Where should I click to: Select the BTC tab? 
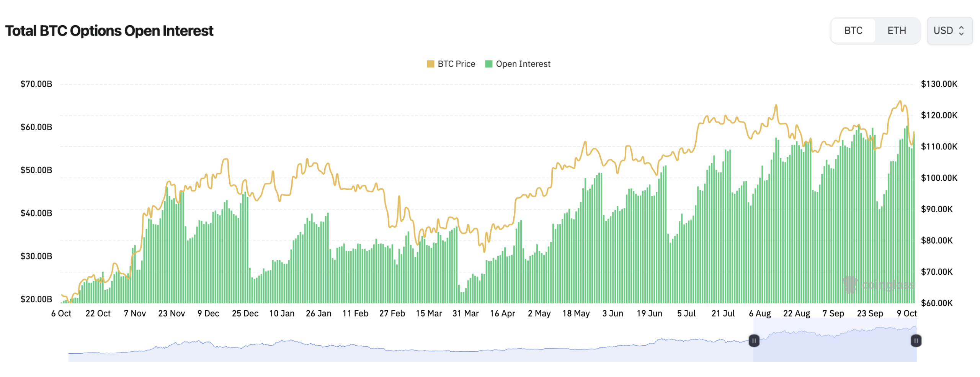[853, 30]
